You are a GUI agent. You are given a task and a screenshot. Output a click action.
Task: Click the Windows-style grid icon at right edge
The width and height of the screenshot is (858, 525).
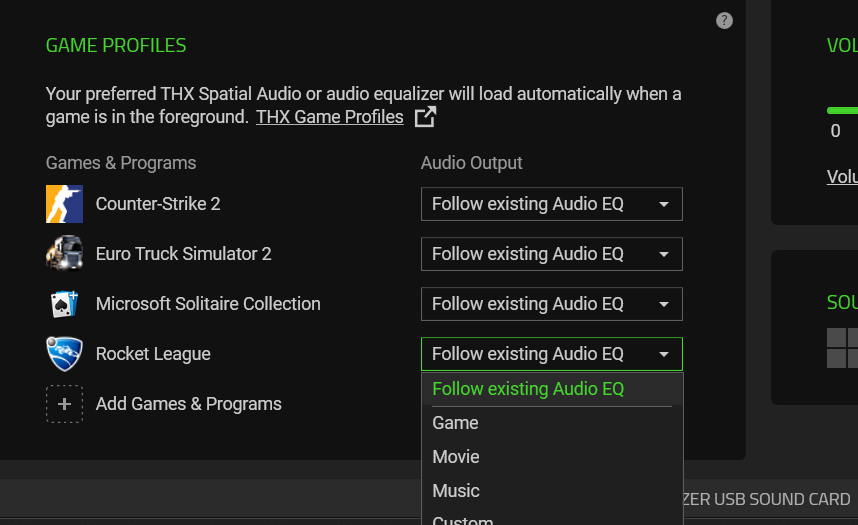pyautogui.click(x=842, y=348)
